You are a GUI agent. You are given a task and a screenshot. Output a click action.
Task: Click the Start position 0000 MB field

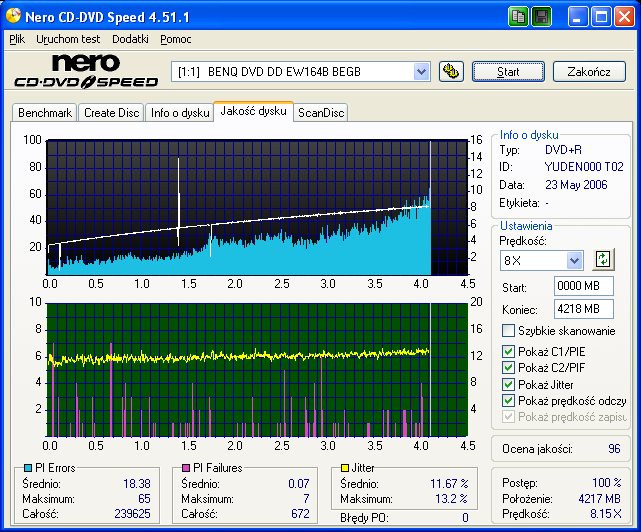[584, 286]
